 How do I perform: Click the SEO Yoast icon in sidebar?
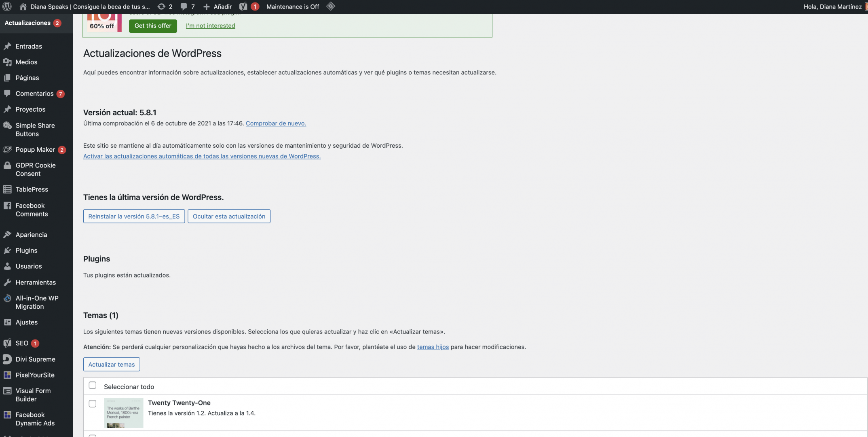[x=7, y=343]
